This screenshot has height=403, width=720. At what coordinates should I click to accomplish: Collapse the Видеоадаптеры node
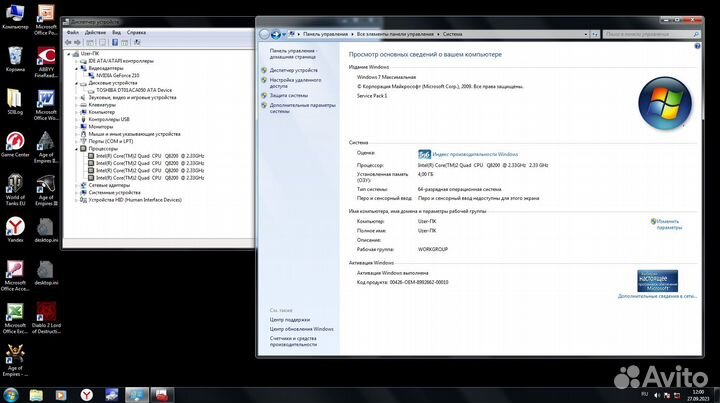coord(80,68)
